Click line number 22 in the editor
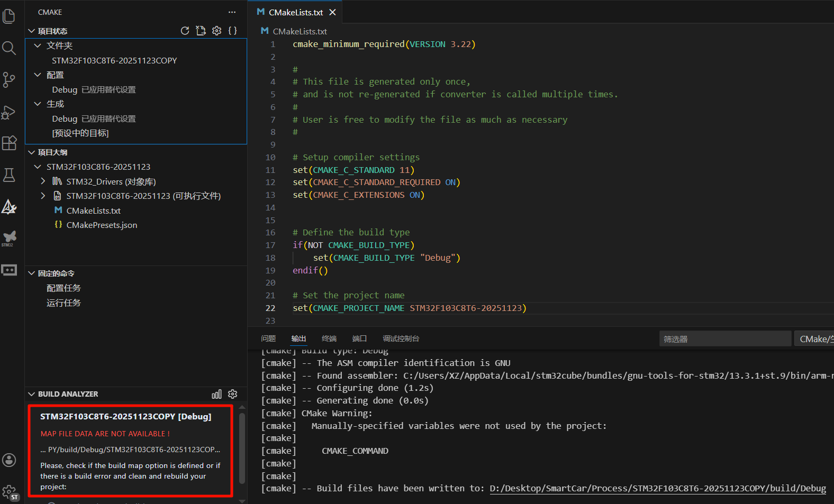 point(270,308)
